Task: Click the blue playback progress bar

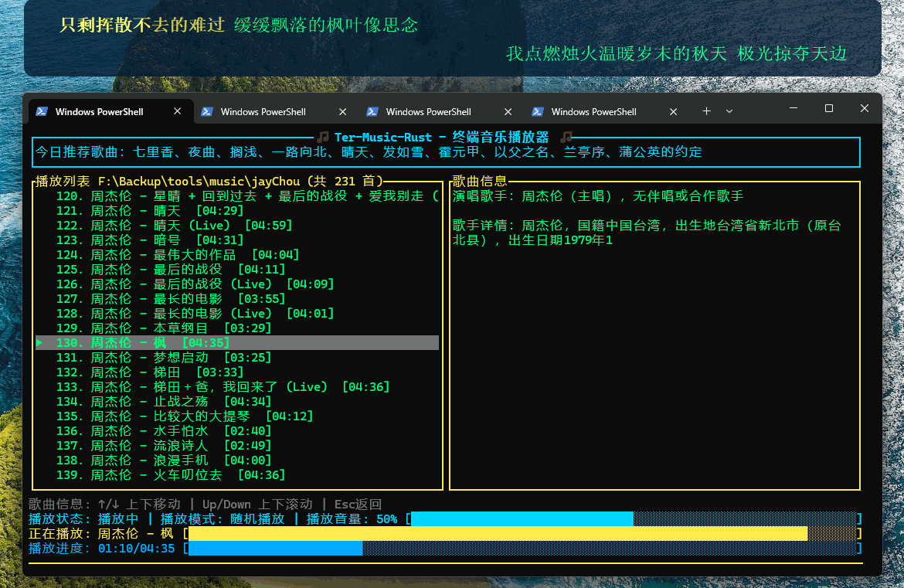Action: click(x=523, y=549)
